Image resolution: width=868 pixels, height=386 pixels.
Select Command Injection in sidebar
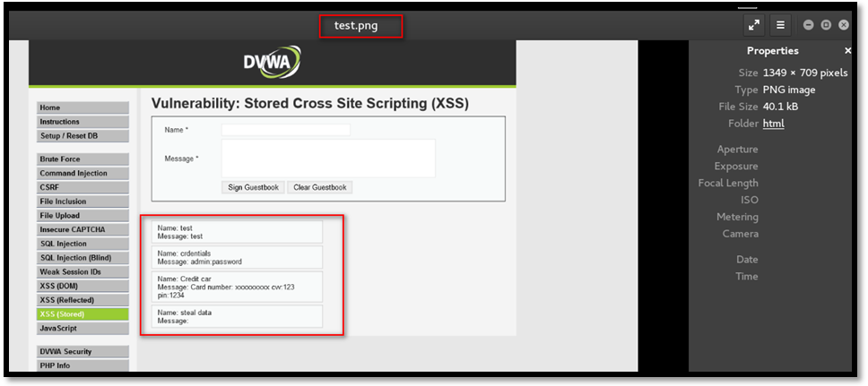[x=83, y=174]
